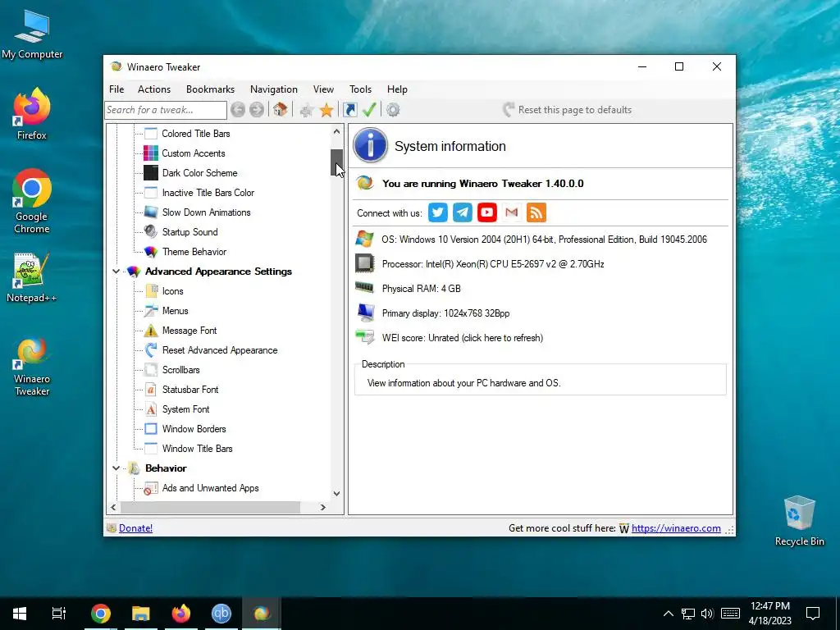Click the Startup Sound speaker icon
The image size is (840, 630).
coord(151,232)
